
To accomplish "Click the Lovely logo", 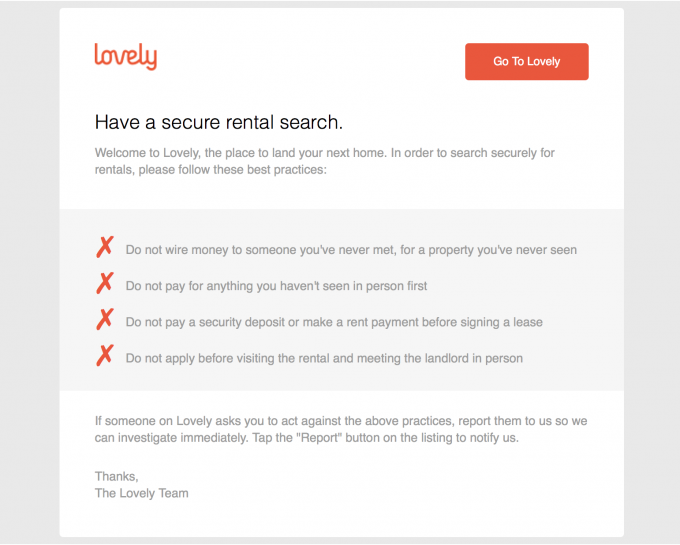I will pyautogui.click(x=126, y=56).
